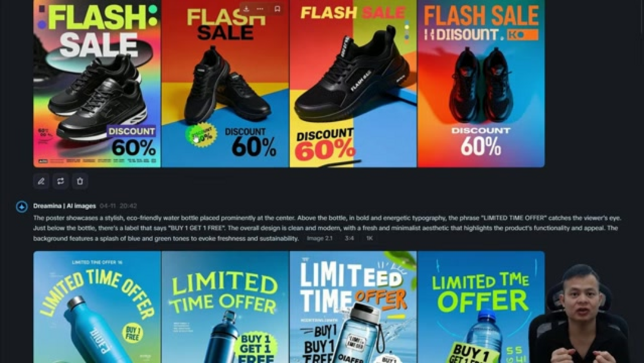Delete this generation with the trash icon
The height and width of the screenshot is (363, 644).
[80, 181]
